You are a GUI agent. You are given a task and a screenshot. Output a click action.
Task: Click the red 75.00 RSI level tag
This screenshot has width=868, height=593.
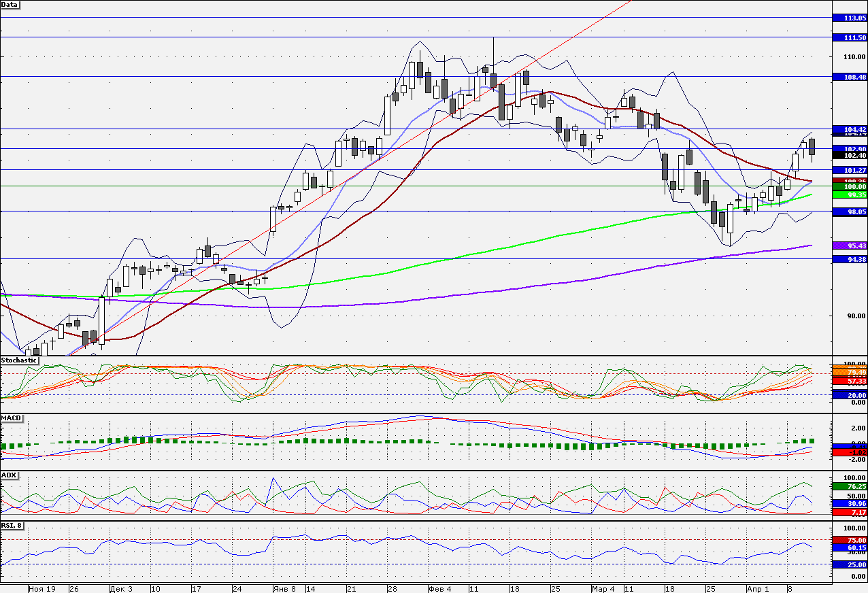[850, 540]
